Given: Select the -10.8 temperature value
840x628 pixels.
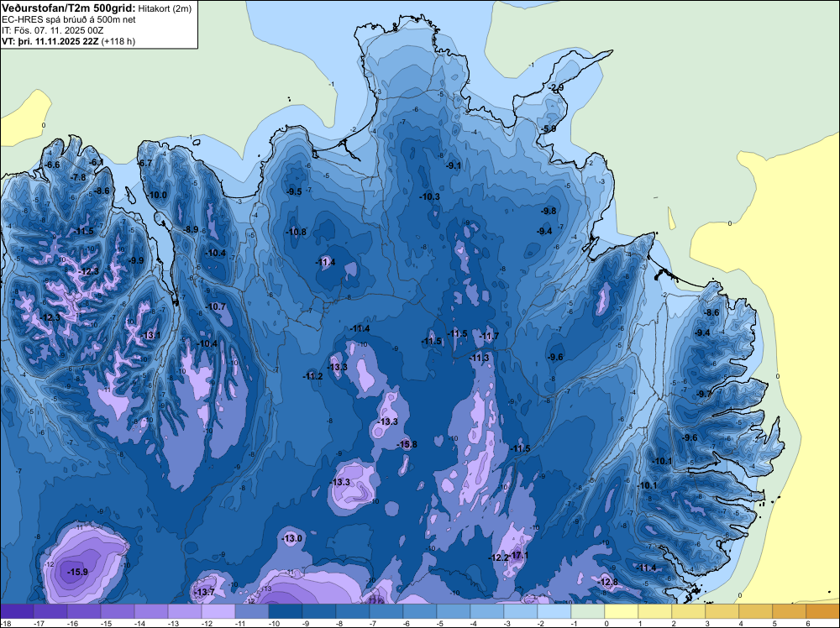Looking at the screenshot, I should coord(296,232).
